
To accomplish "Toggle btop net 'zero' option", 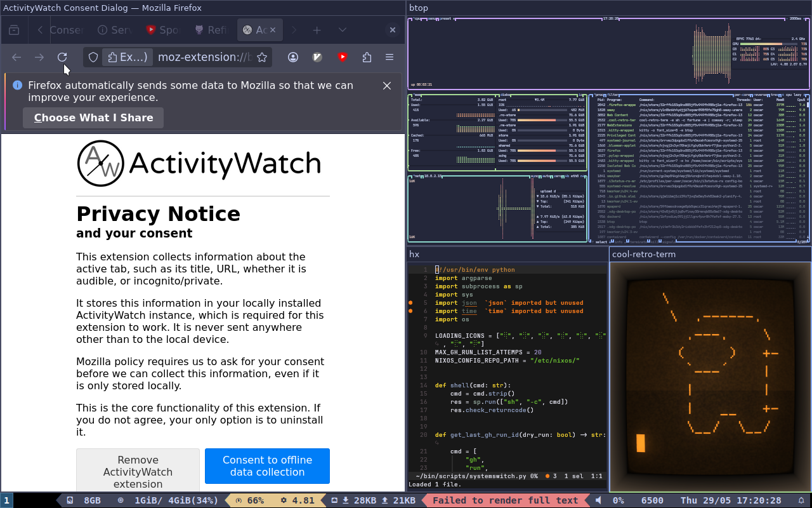I will click(558, 177).
